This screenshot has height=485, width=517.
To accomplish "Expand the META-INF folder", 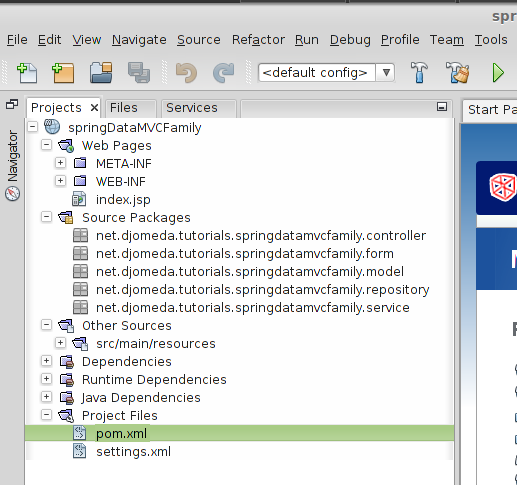I will 60,163.
